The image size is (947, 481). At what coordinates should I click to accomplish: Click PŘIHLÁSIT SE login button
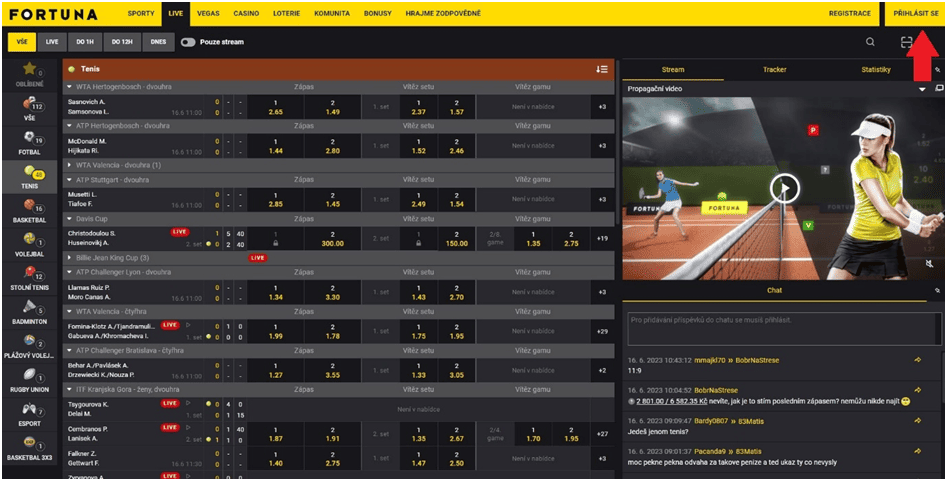tap(916, 13)
